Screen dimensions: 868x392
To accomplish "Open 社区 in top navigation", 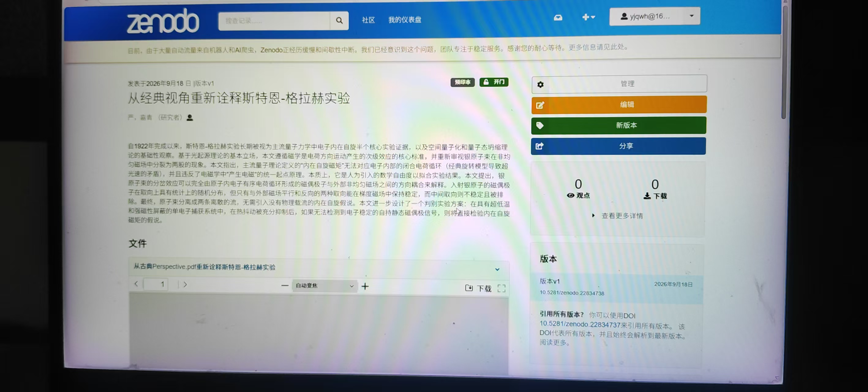I will [368, 20].
